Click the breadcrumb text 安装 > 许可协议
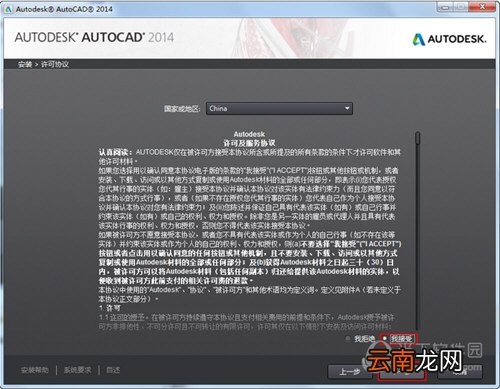 (x=43, y=64)
